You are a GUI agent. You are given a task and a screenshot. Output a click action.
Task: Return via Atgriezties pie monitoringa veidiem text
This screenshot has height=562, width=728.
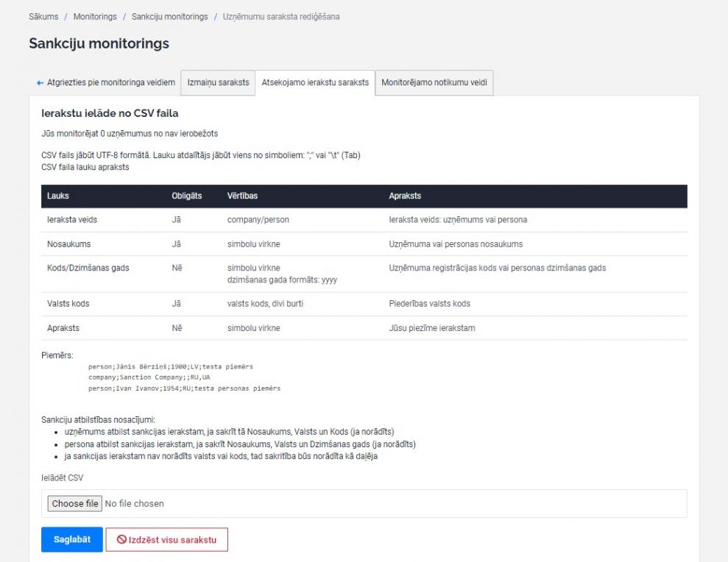pos(110,83)
